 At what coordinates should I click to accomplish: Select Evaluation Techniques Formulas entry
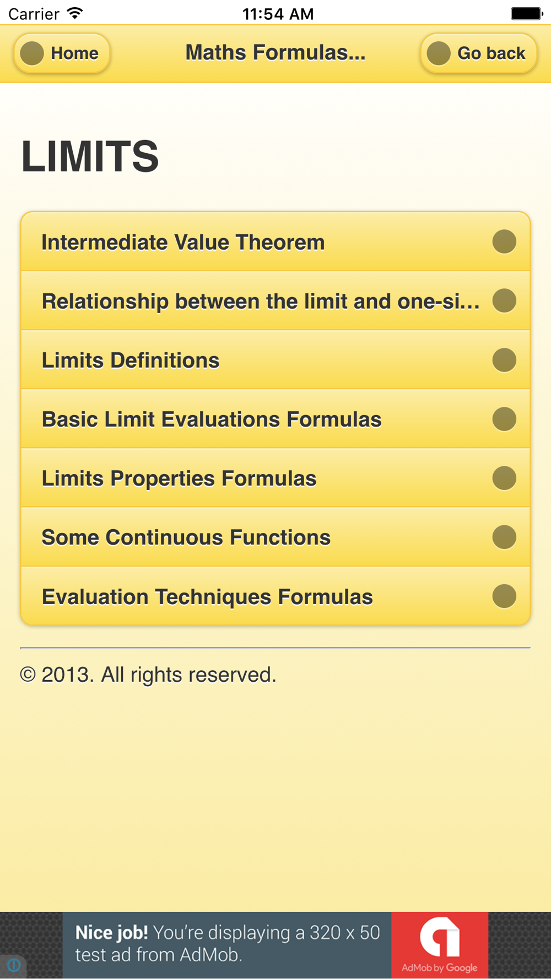coord(207,597)
